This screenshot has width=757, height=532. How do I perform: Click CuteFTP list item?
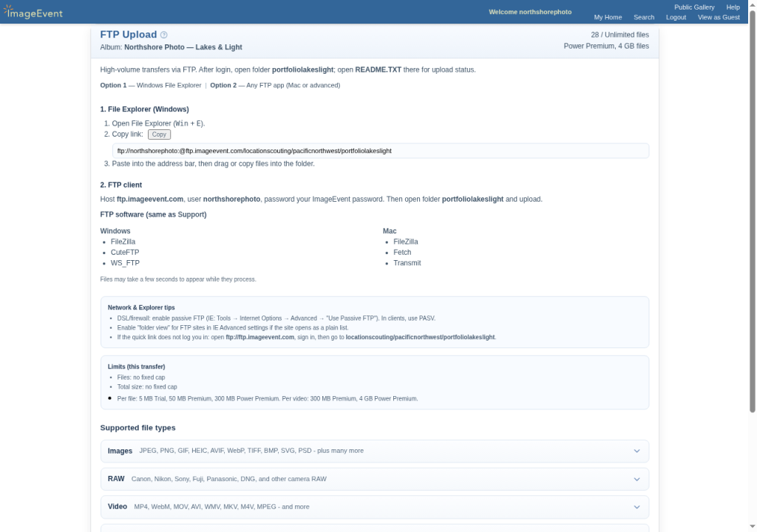coord(124,253)
